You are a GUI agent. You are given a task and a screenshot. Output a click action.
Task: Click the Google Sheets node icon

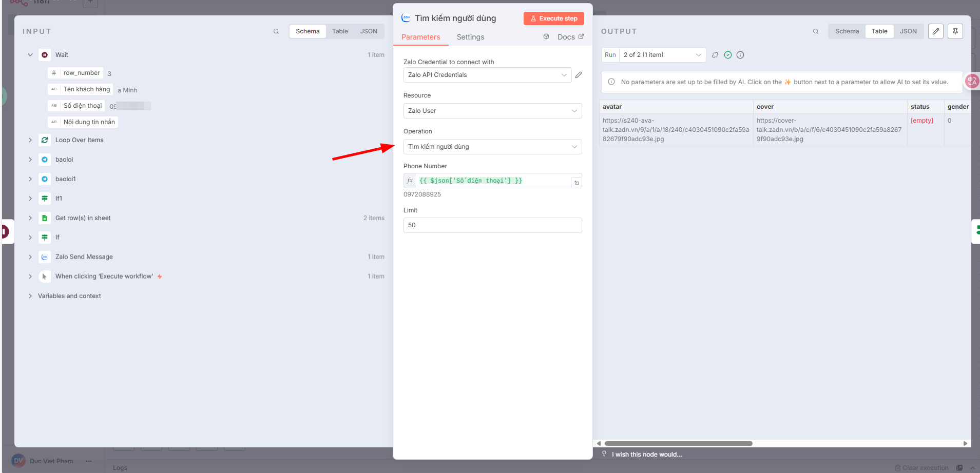(45, 218)
